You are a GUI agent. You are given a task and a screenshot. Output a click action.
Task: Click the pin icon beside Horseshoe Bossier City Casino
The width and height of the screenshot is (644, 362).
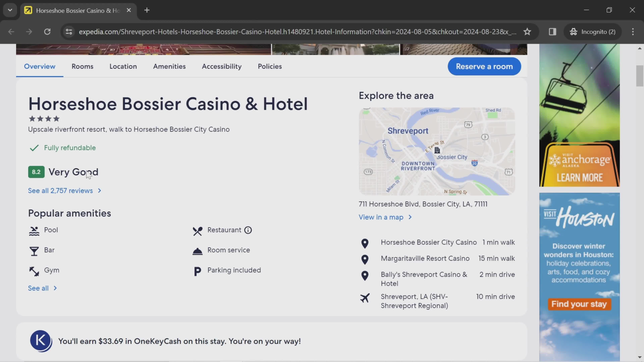[365, 243]
